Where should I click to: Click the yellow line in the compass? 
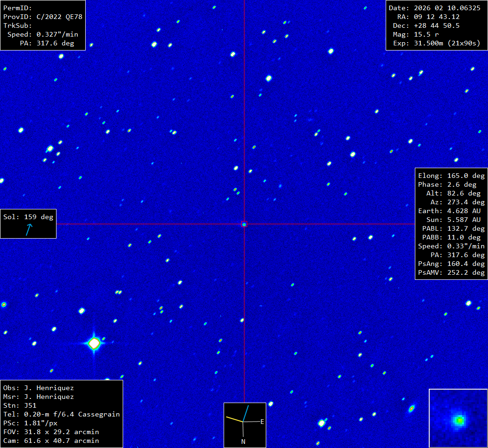234,419
